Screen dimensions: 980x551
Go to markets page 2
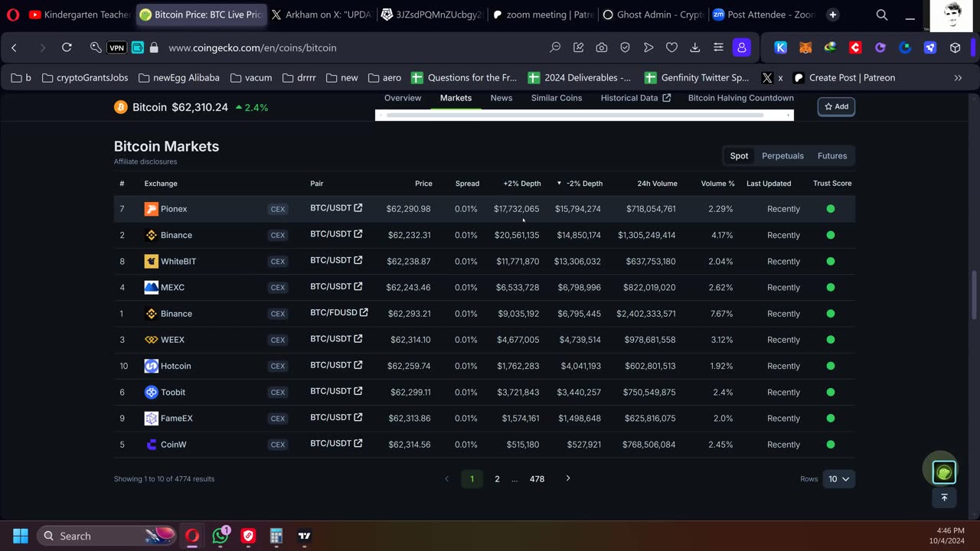coord(497,479)
